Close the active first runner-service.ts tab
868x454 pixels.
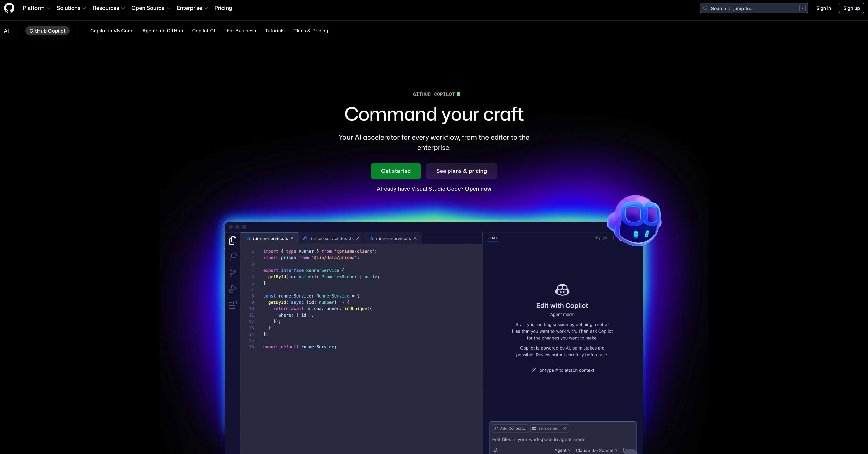[292, 238]
